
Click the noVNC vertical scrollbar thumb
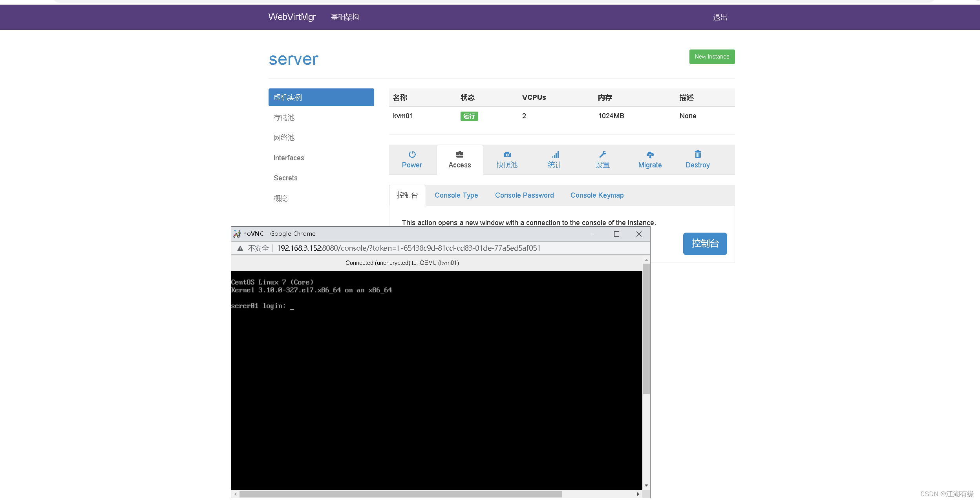tap(646, 328)
